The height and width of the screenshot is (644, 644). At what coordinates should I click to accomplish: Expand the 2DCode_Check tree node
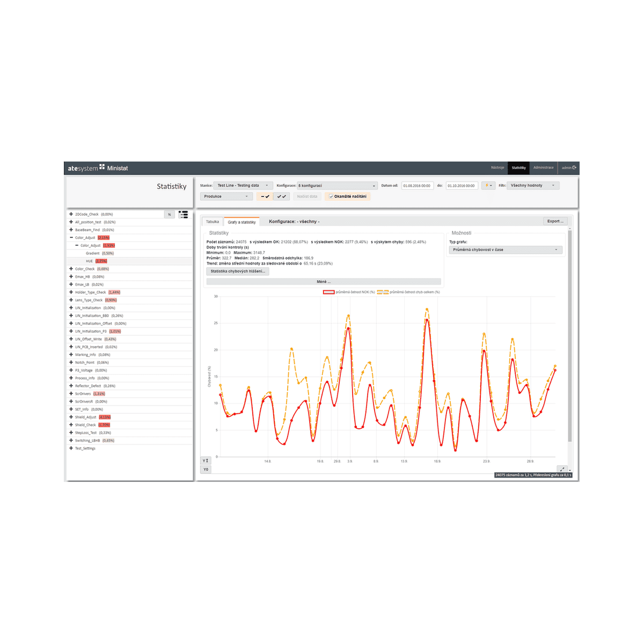[71, 214]
